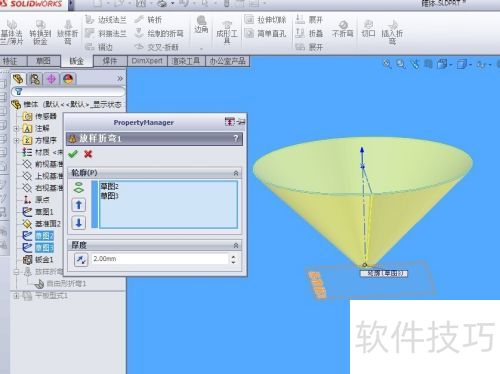Select 草图2 in the profiles list
Screen dimensions: 500x374
click(109, 187)
